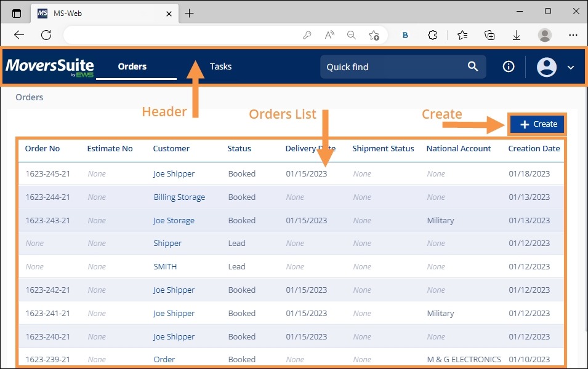Open the Downloads icon in the toolbar
The height and width of the screenshot is (369, 588).
coord(517,35)
